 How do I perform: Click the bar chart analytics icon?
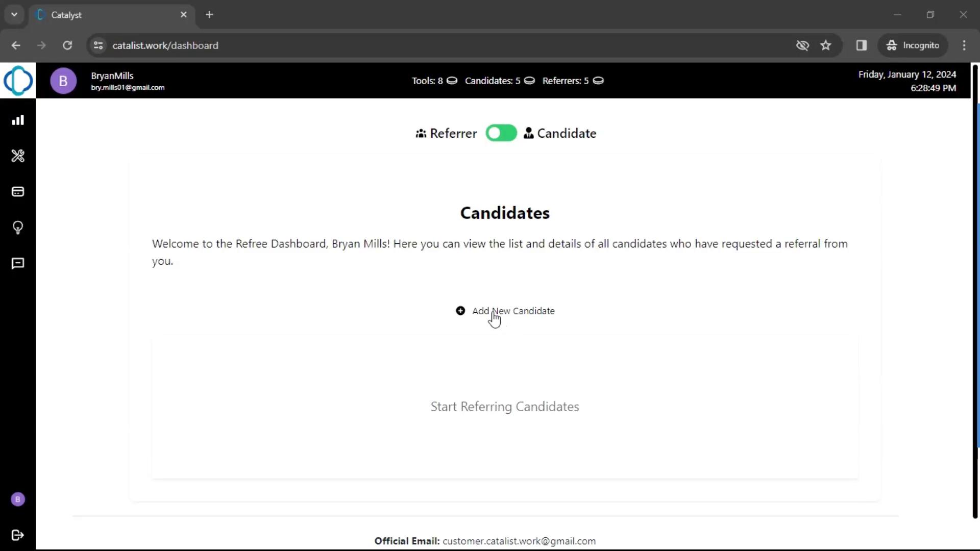pos(18,120)
